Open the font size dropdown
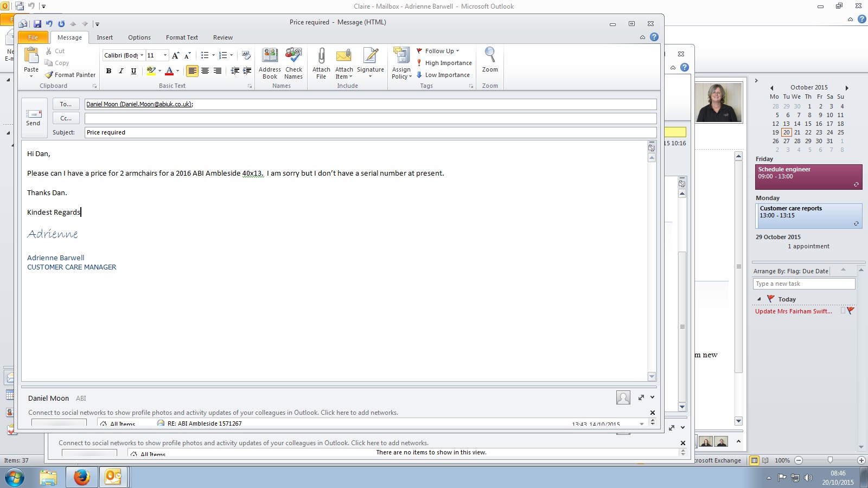 click(165, 55)
